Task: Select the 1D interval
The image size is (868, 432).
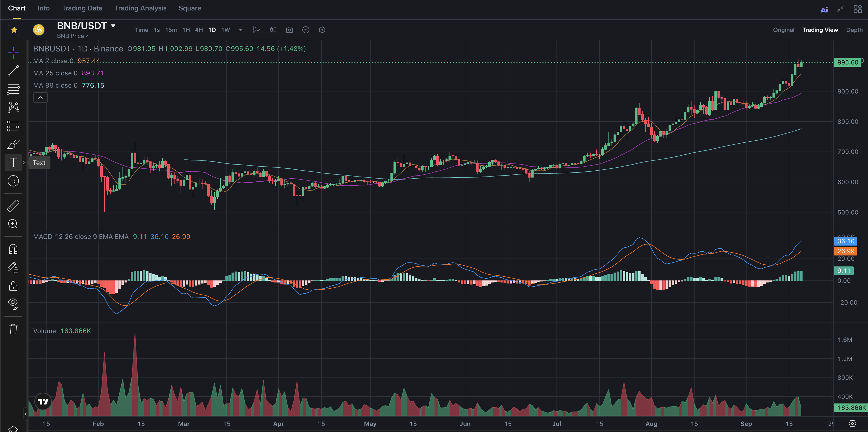Action: (212, 30)
